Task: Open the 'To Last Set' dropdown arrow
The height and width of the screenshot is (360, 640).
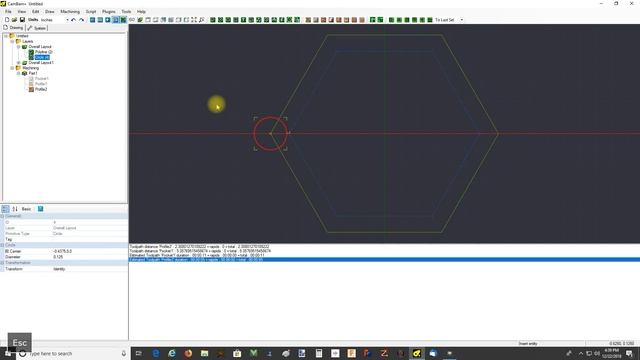Action: [462, 20]
